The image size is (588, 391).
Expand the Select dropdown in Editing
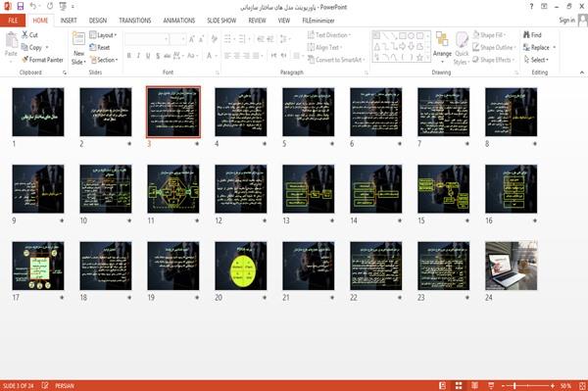tap(536, 60)
